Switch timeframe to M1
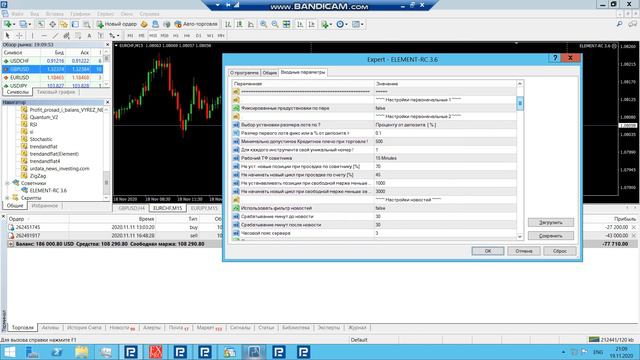 pos(130,36)
